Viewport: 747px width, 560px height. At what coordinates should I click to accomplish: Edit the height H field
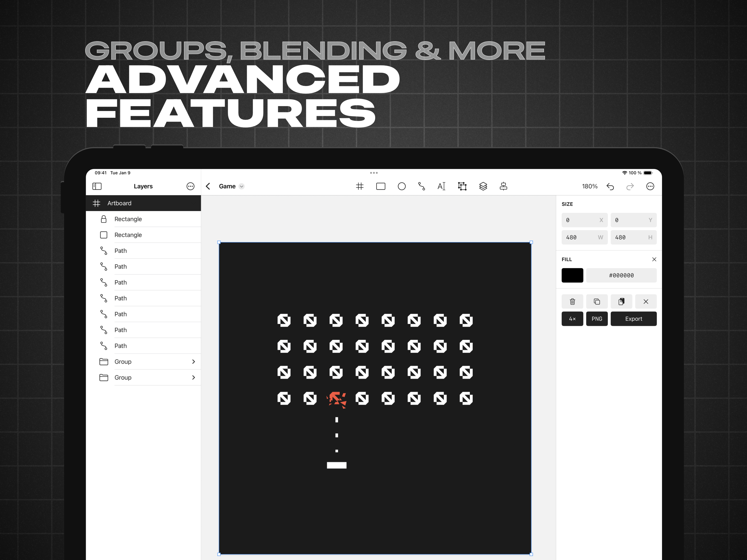(633, 237)
